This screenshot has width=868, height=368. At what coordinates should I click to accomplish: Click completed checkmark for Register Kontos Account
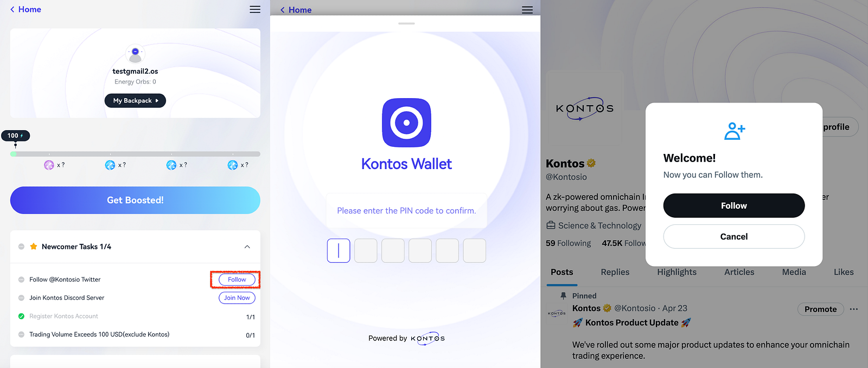(x=21, y=317)
